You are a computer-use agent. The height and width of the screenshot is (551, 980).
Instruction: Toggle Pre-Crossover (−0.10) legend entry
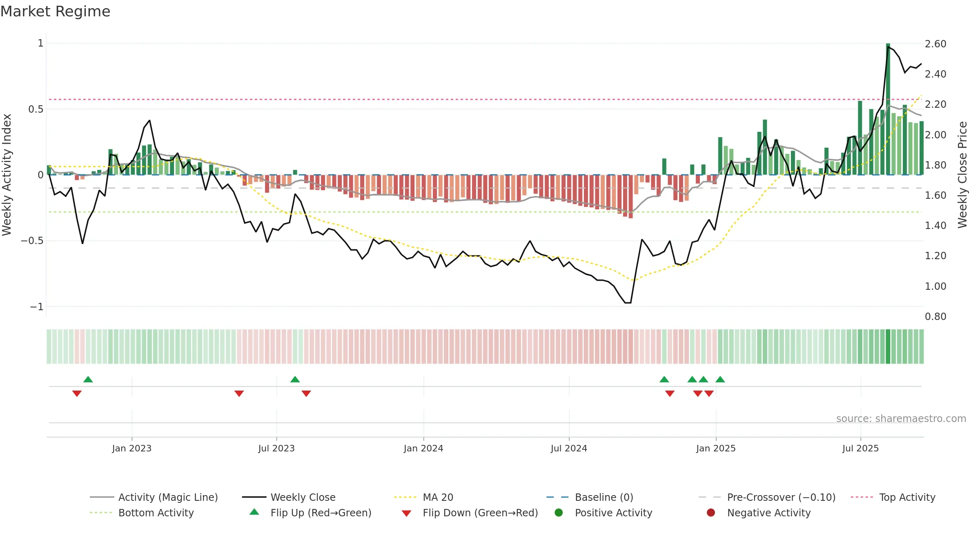(x=767, y=497)
